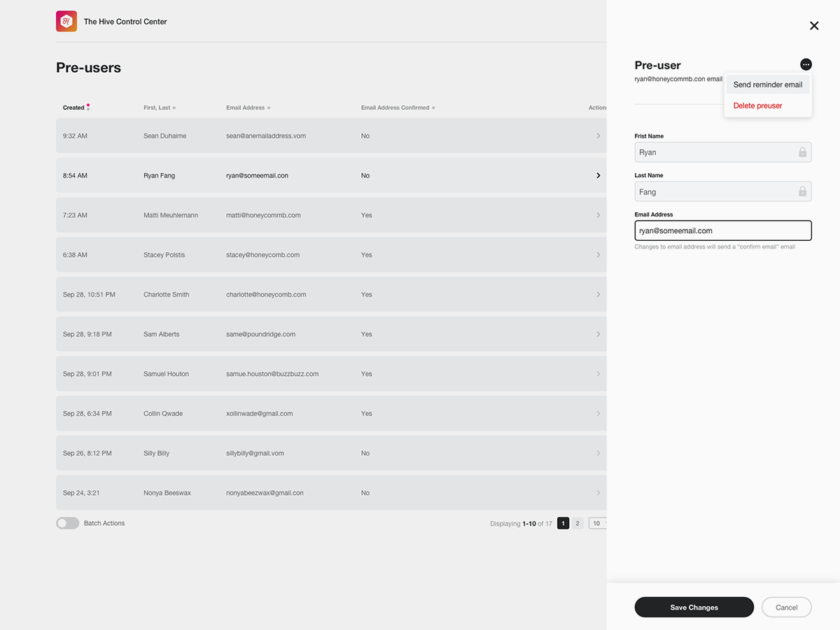The width and height of the screenshot is (840, 630).
Task: Click sort indicator beside Email Address Confirmed
Action: click(433, 108)
